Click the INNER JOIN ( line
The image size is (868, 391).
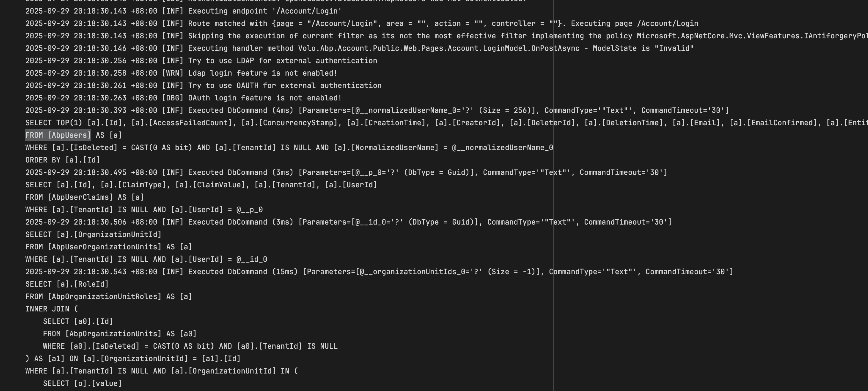(52, 309)
